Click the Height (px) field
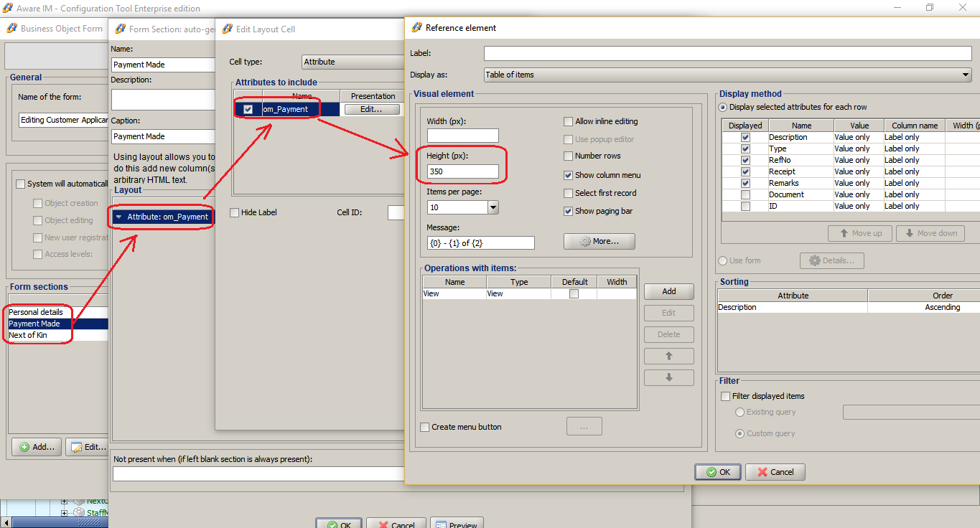Screen dimensions: 980x528 tap(462, 171)
